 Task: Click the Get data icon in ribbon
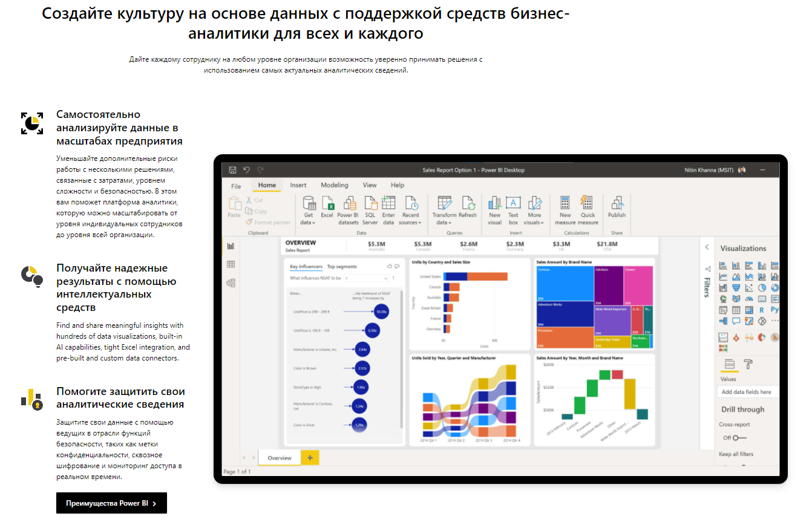309,203
